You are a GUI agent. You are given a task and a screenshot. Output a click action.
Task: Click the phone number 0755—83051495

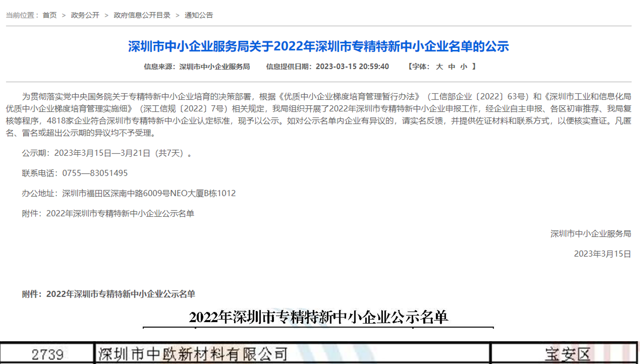click(x=95, y=173)
